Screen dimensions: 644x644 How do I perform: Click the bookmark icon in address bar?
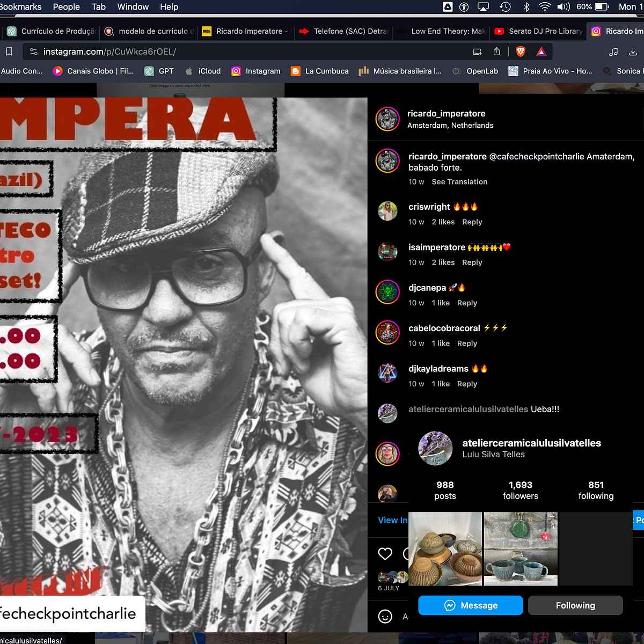[9, 52]
